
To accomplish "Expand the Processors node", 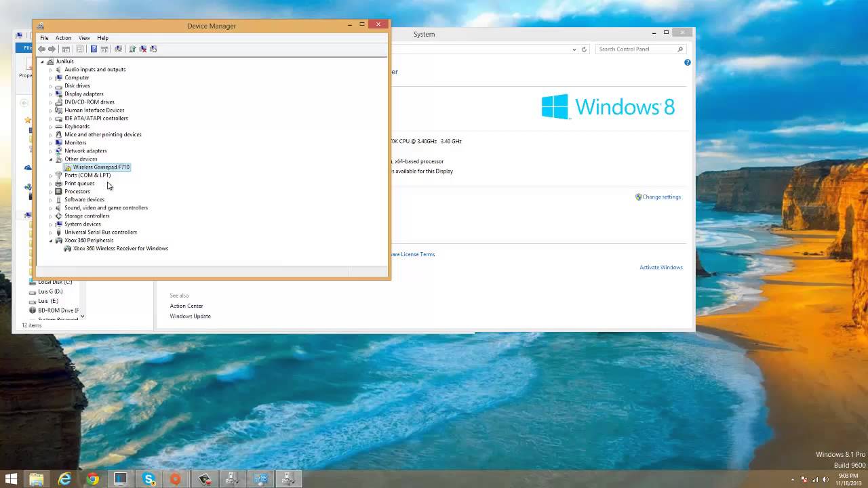I will click(50, 192).
